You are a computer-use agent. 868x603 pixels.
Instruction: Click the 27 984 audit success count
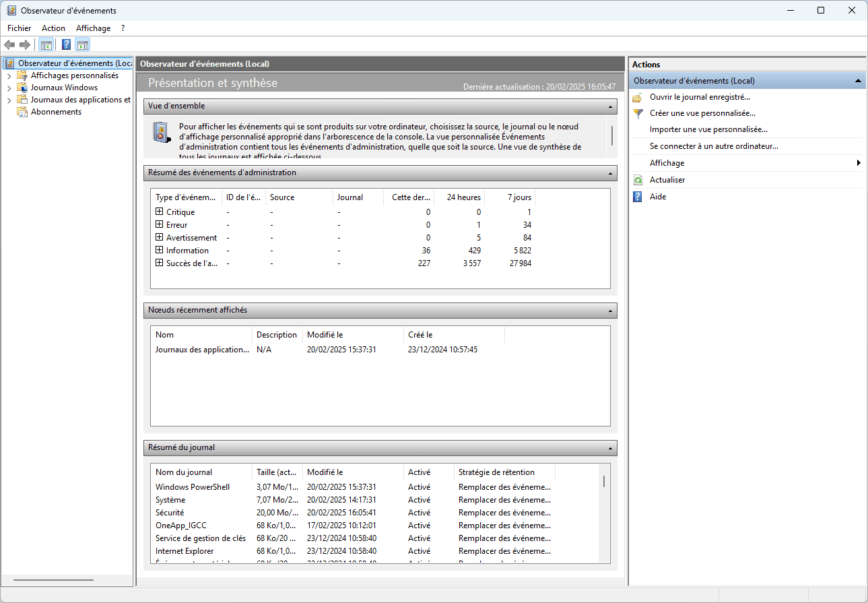click(520, 263)
